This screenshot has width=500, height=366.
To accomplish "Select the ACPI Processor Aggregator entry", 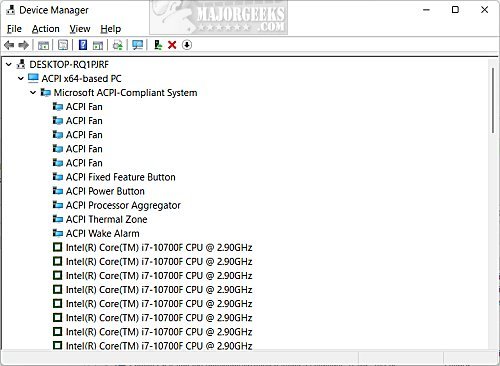I will [123, 205].
